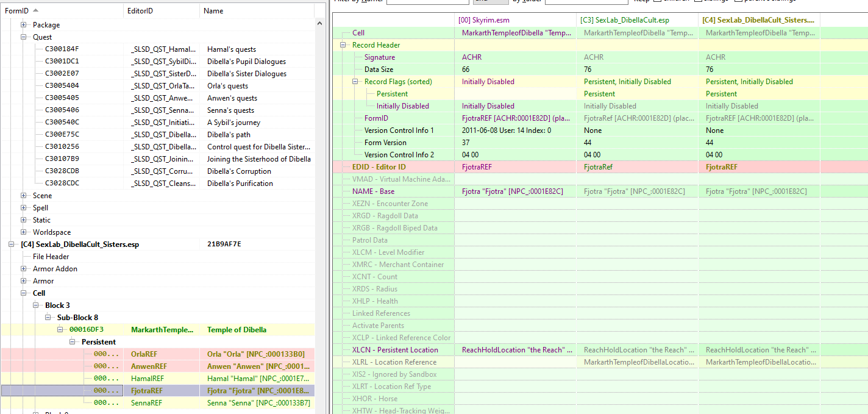Expand the Package tree node

coord(24,25)
